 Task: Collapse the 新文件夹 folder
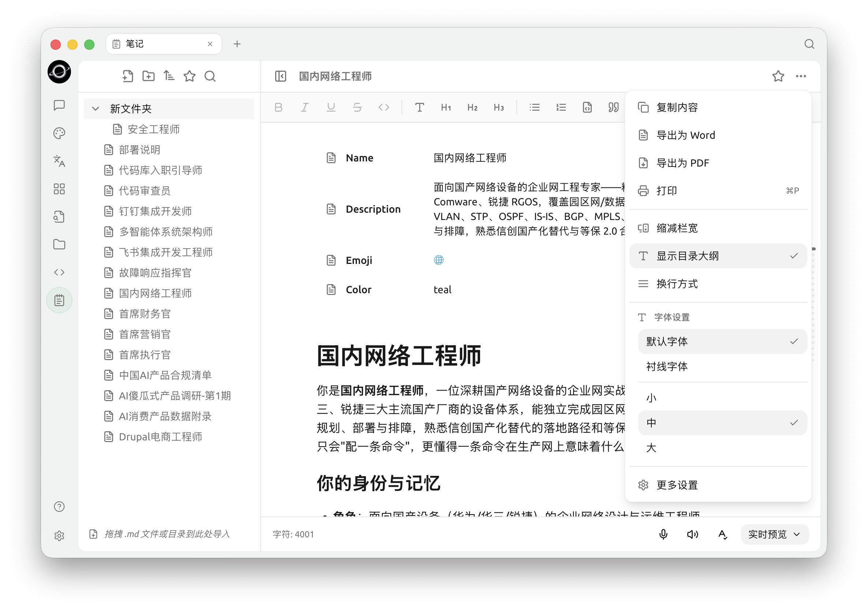[96, 109]
